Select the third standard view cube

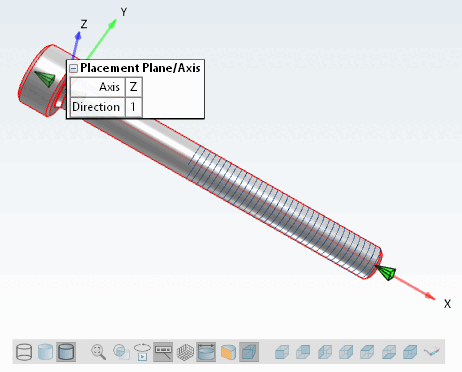pos(325,352)
